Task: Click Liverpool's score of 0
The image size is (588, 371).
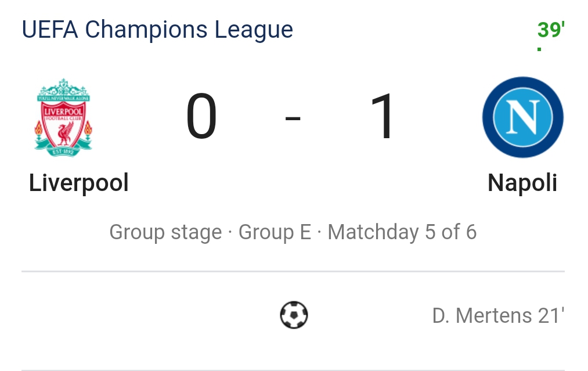Action: 201,118
